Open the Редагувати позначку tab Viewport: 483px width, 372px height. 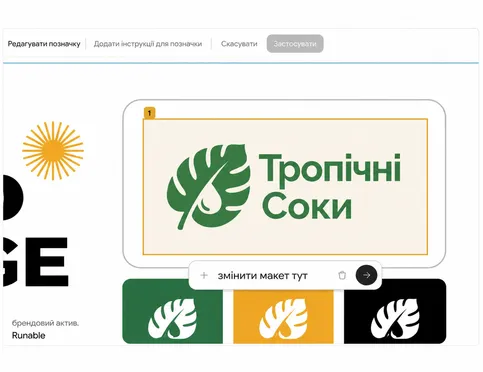coord(44,44)
